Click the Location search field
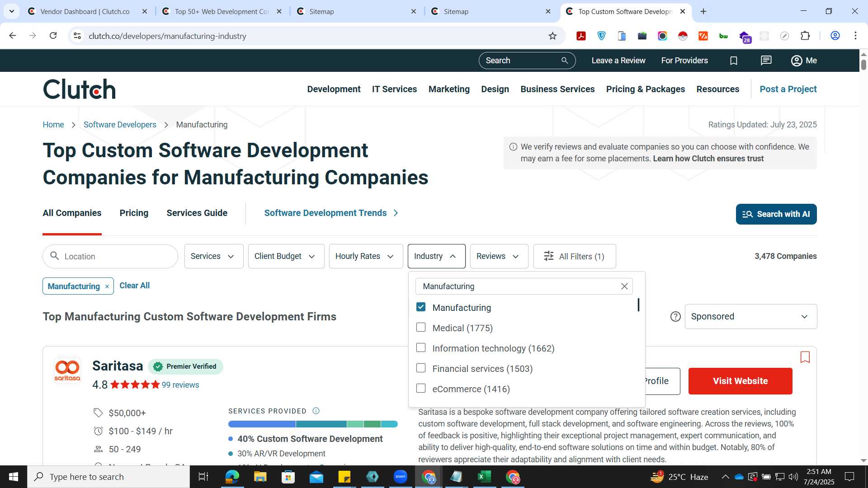The image size is (868, 488). click(110, 256)
